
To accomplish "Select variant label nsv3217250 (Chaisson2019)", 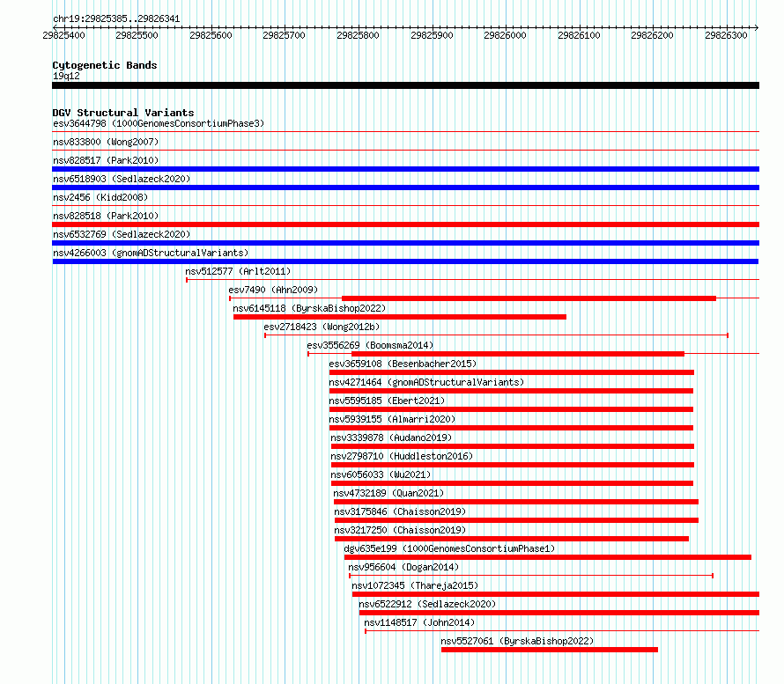I will pos(400,530).
